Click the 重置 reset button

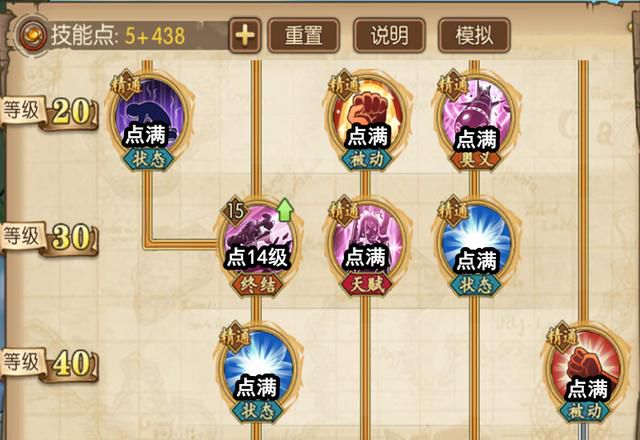(x=304, y=36)
